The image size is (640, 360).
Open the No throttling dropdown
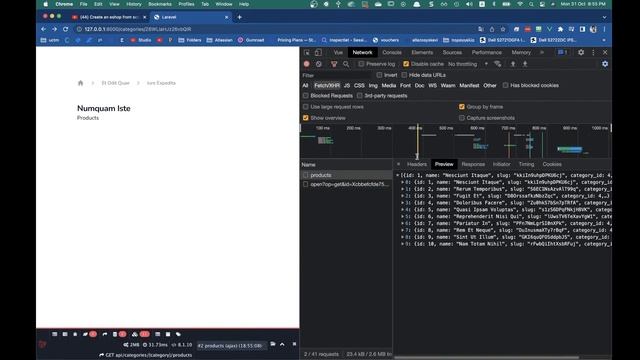click(468, 64)
